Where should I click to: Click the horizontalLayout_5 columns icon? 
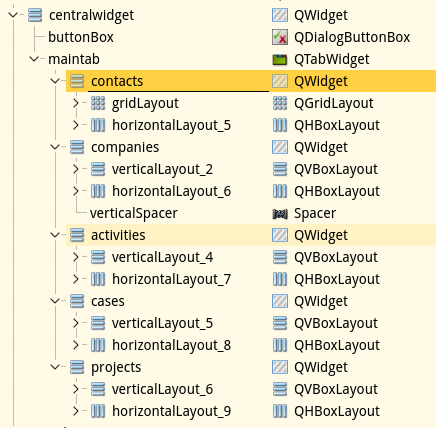(x=98, y=125)
